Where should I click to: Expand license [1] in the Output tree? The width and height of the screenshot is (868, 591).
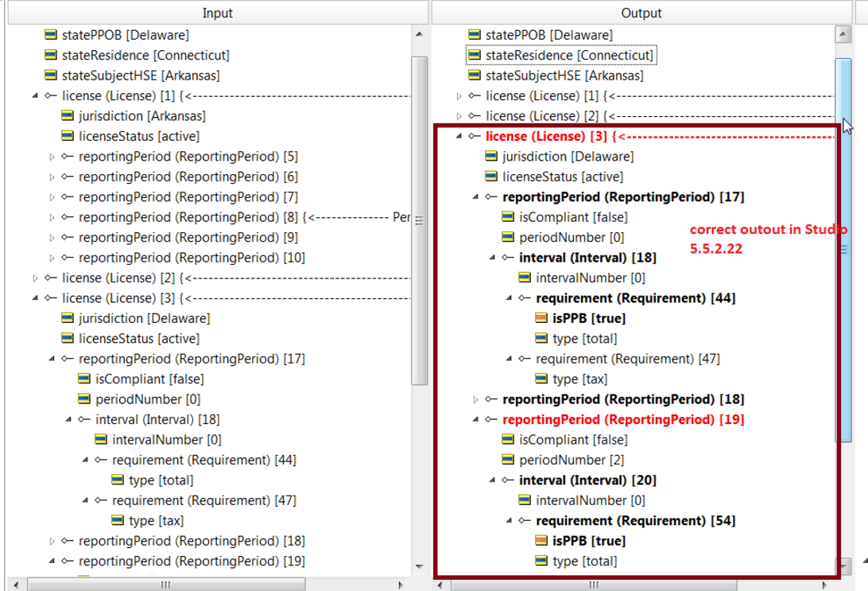click(x=459, y=96)
